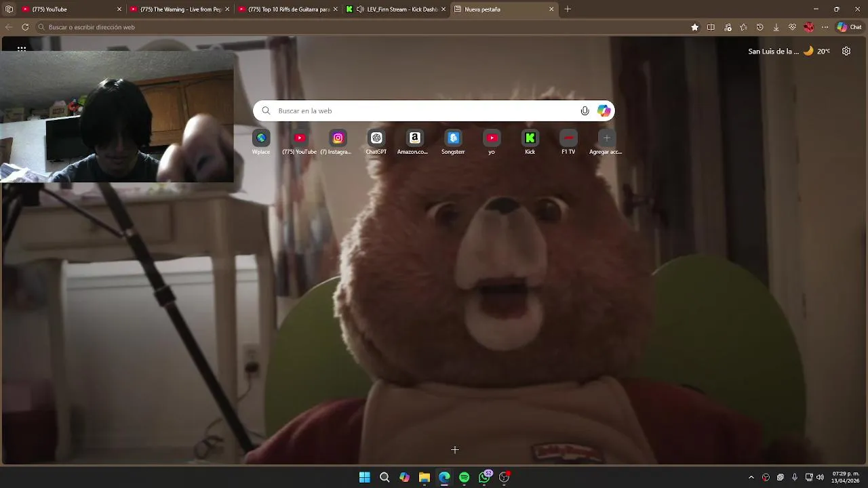Open the network tray icon
The height and width of the screenshot is (488, 868).
click(x=809, y=477)
